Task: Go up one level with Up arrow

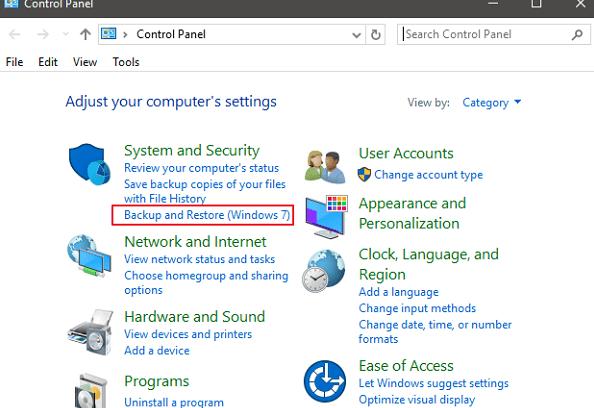Action: click(86, 34)
